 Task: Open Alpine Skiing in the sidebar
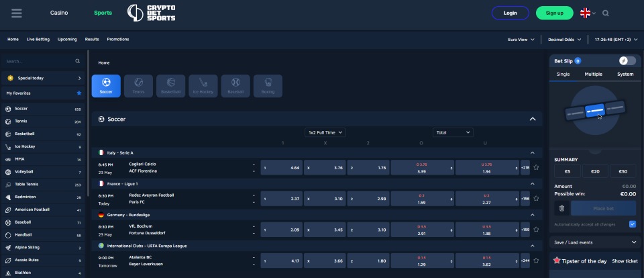[43, 248]
